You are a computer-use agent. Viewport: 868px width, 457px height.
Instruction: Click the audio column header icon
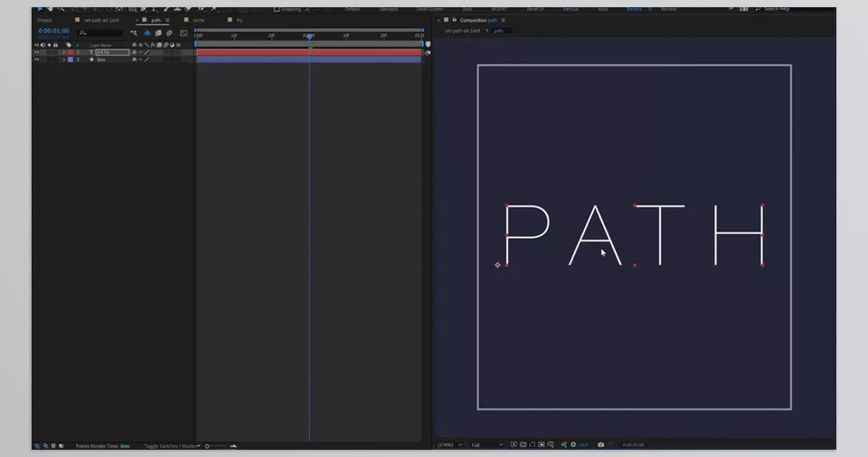(42, 45)
